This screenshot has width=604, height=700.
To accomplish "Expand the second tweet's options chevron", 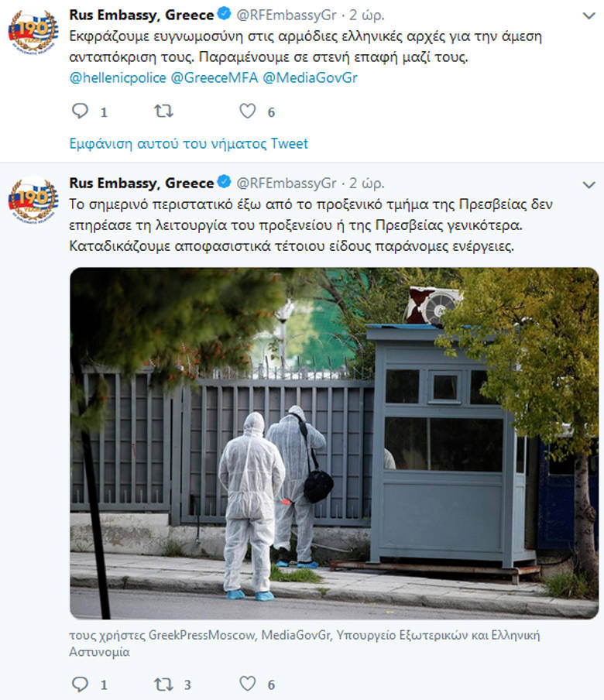I will [589, 185].
